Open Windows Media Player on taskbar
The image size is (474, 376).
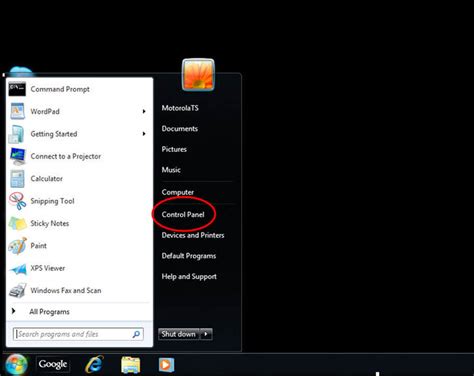tap(166, 364)
